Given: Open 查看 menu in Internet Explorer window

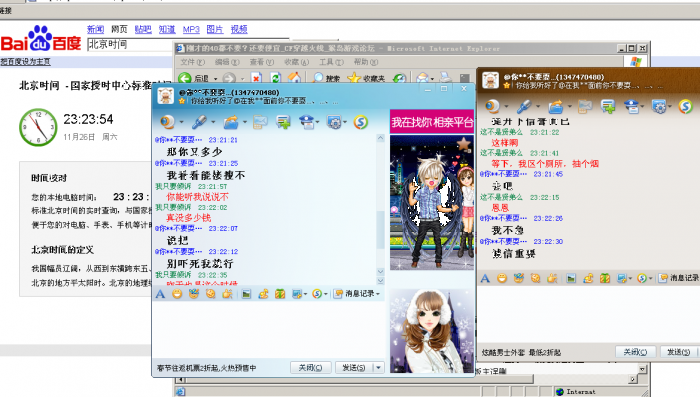Looking at the screenshot, I should [262, 62].
